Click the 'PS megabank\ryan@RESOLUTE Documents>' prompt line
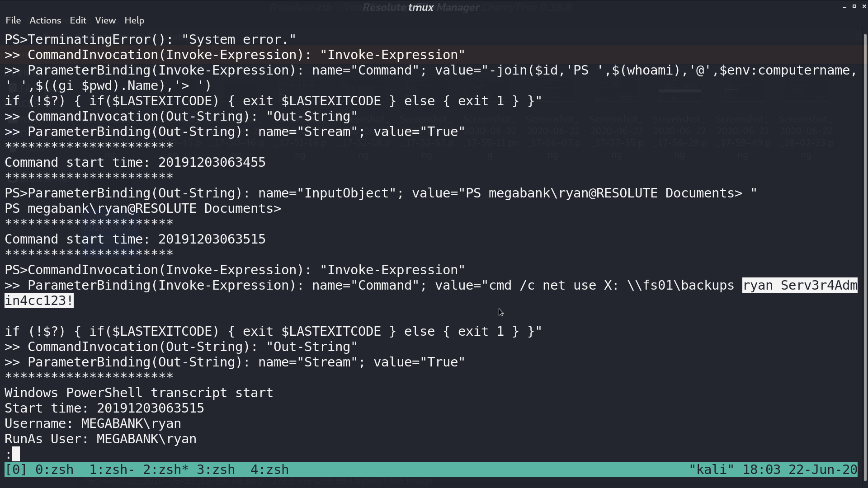 143,209
